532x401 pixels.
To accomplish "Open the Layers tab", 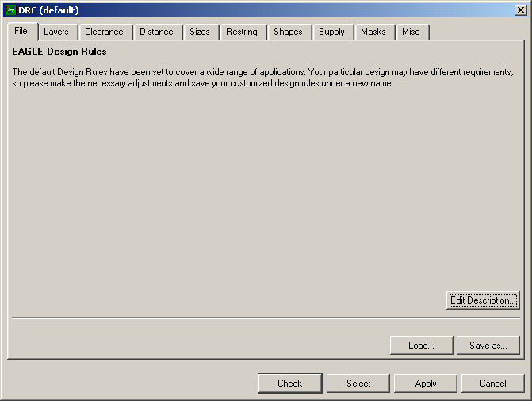I will 58,32.
